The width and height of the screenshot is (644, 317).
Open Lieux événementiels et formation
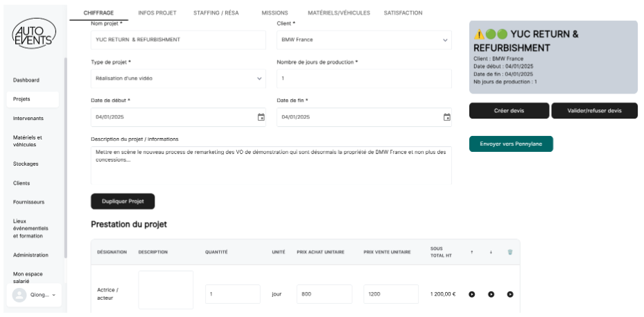(31, 228)
